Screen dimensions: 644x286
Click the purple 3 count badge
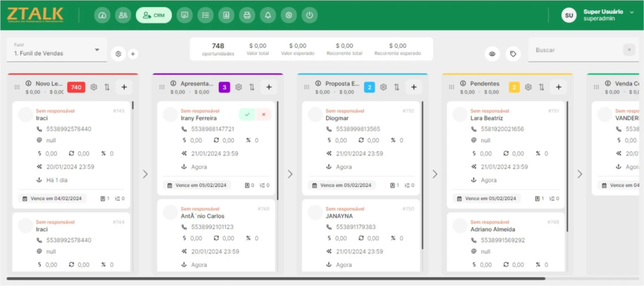225,87
